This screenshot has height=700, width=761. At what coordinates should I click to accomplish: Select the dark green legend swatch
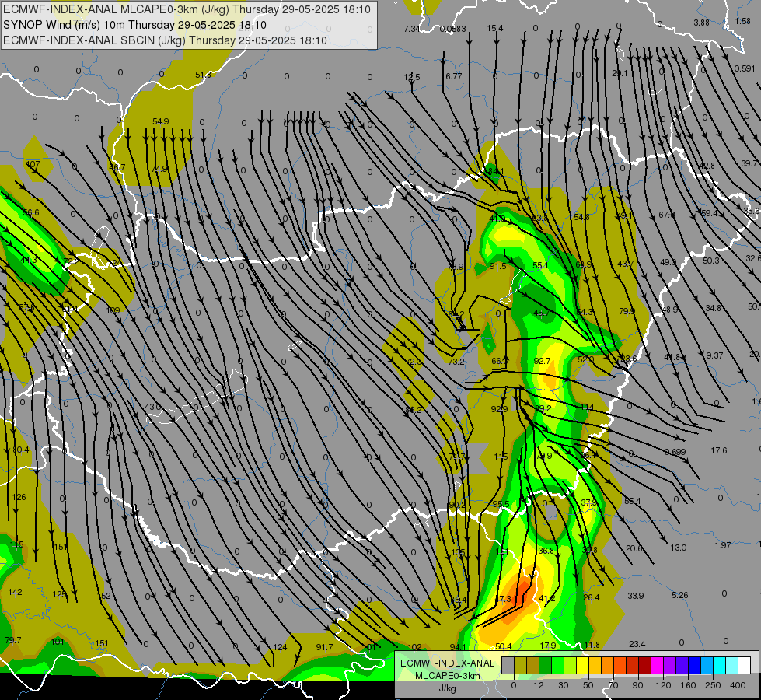tap(545, 666)
